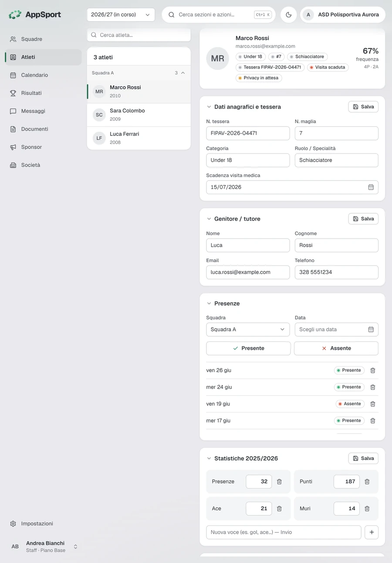Toggle dark mode with the moon icon
Viewport: 392px width, 563px height.
point(288,14)
